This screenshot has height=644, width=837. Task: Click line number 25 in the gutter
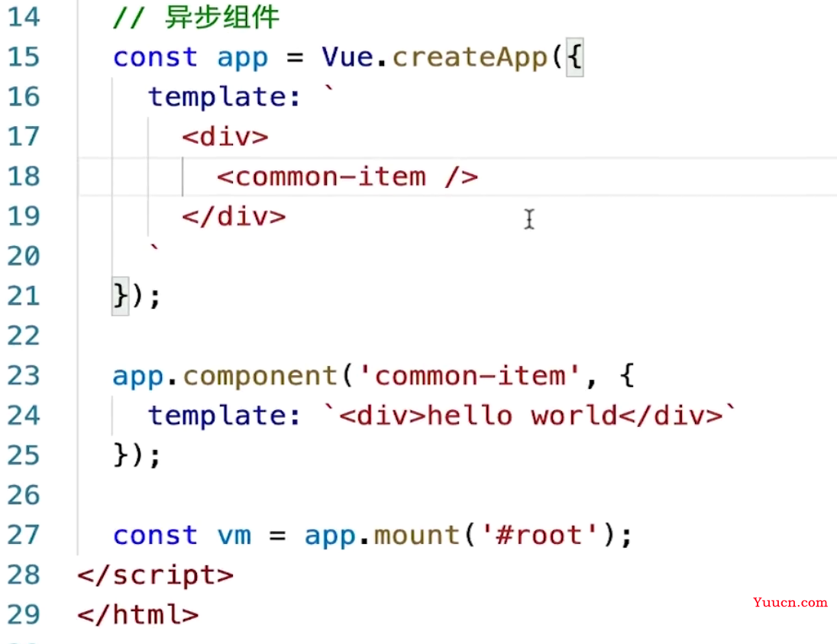pyautogui.click(x=24, y=455)
